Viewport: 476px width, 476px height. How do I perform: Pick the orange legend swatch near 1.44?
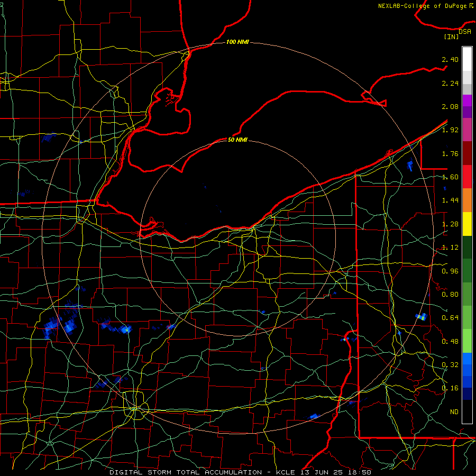click(467, 200)
